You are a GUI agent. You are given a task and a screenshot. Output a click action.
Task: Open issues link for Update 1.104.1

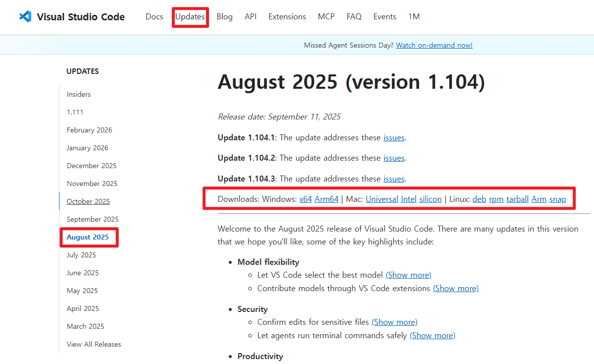click(x=394, y=137)
